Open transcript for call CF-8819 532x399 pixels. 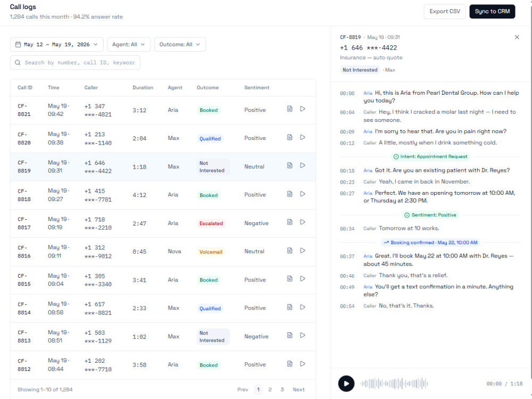(289, 165)
